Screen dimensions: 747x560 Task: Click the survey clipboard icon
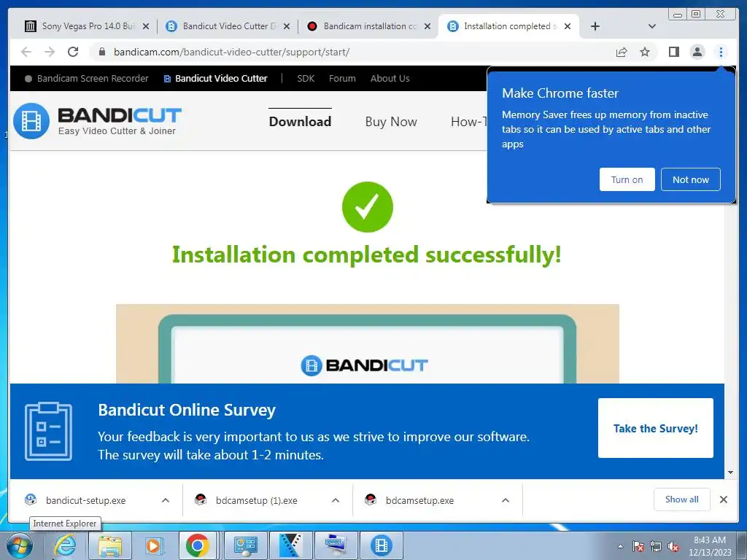(x=49, y=432)
